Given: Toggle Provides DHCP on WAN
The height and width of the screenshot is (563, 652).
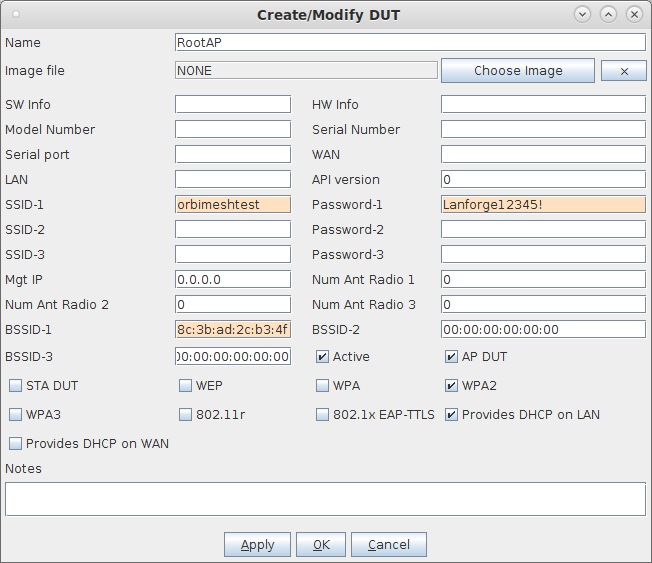Looking at the screenshot, I should 16,444.
